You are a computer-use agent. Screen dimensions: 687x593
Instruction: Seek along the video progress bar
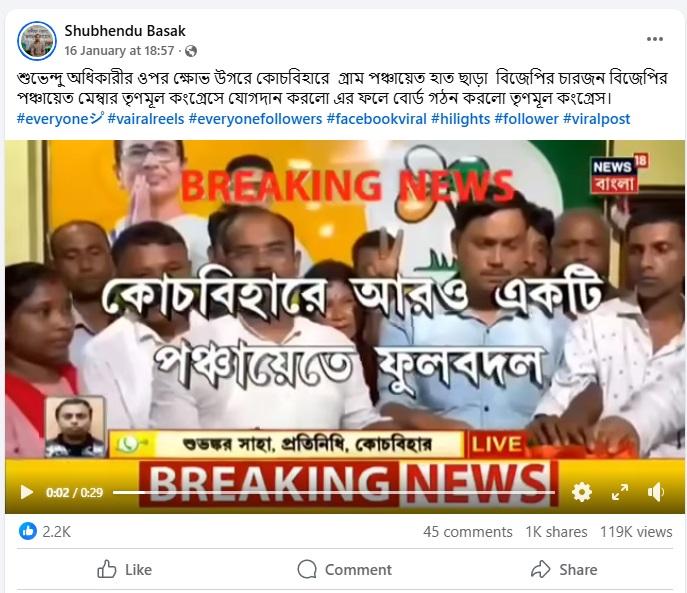333,493
